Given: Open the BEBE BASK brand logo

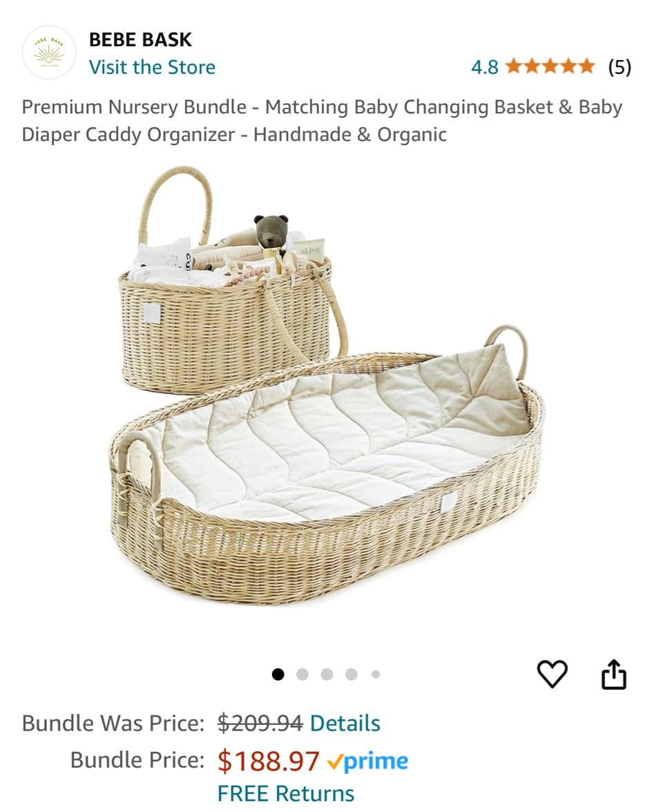Looking at the screenshot, I should pyautogui.click(x=48, y=53).
